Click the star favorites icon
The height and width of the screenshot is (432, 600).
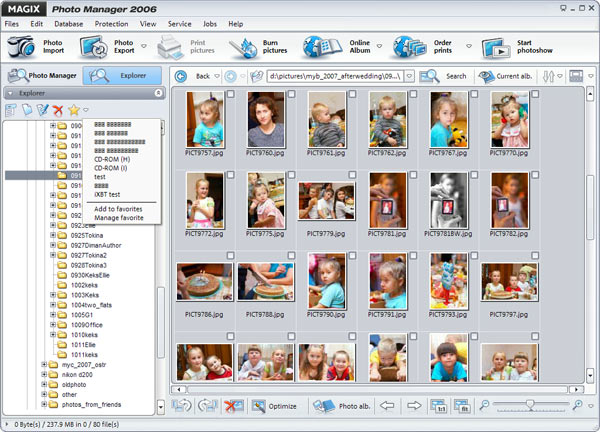73,110
